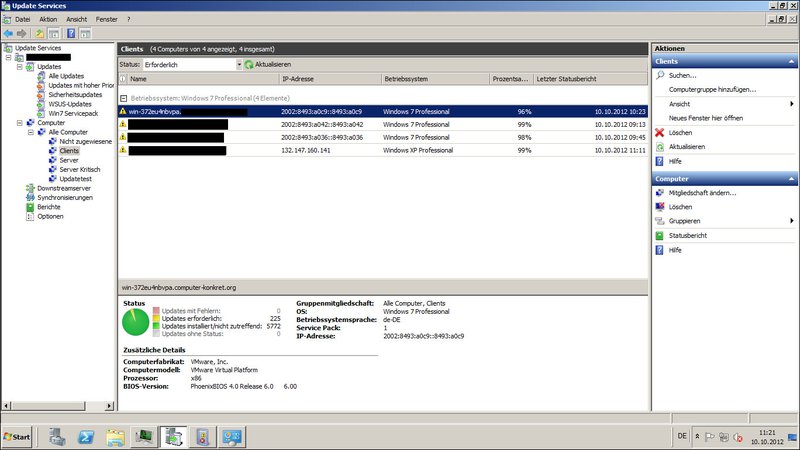Collapse the Clients actions section
The image size is (800, 450).
[x=791, y=61]
